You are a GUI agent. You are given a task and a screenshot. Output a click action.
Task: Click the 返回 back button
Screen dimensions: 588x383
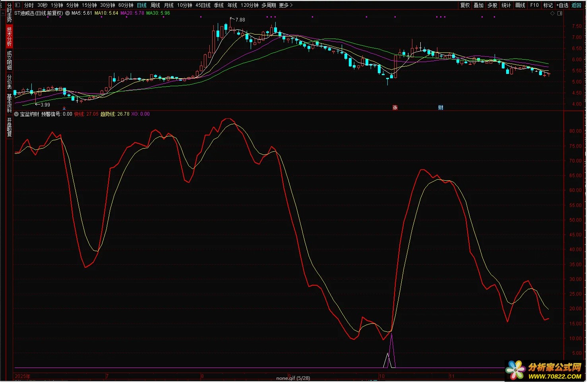(576, 5)
